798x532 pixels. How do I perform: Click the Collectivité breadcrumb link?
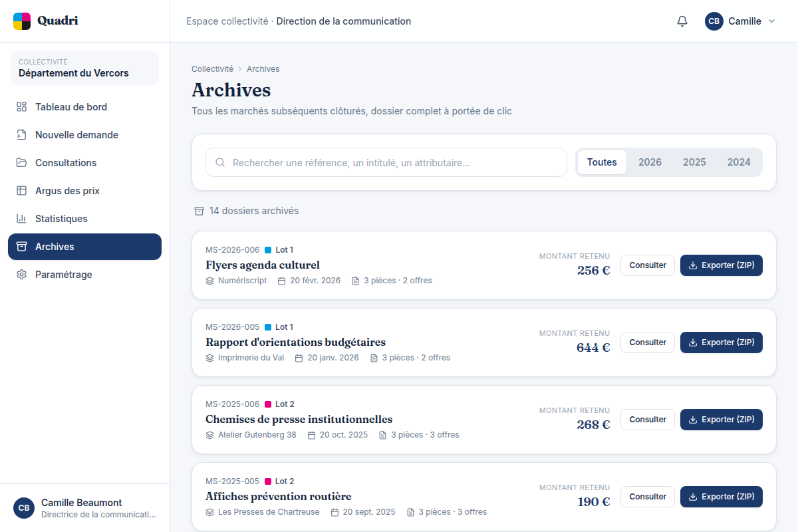pyautogui.click(x=212, y=69)
